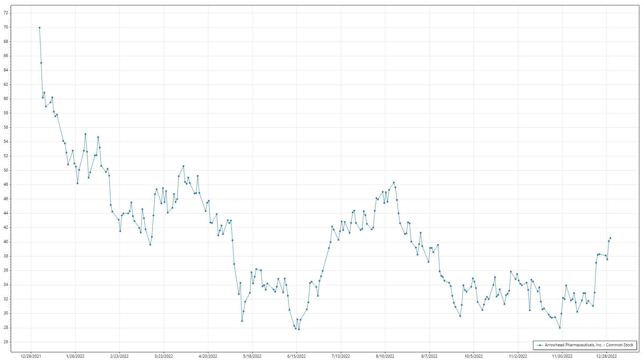Click the second data point at value 65
This screenshot has height=362, width=644.
point(41,63)
